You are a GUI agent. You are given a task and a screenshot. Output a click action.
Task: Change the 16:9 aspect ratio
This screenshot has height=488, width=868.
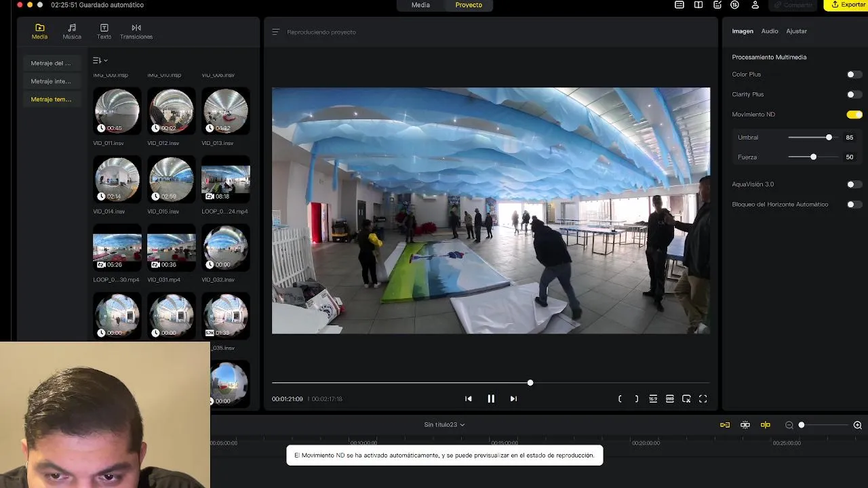[653, 399]
